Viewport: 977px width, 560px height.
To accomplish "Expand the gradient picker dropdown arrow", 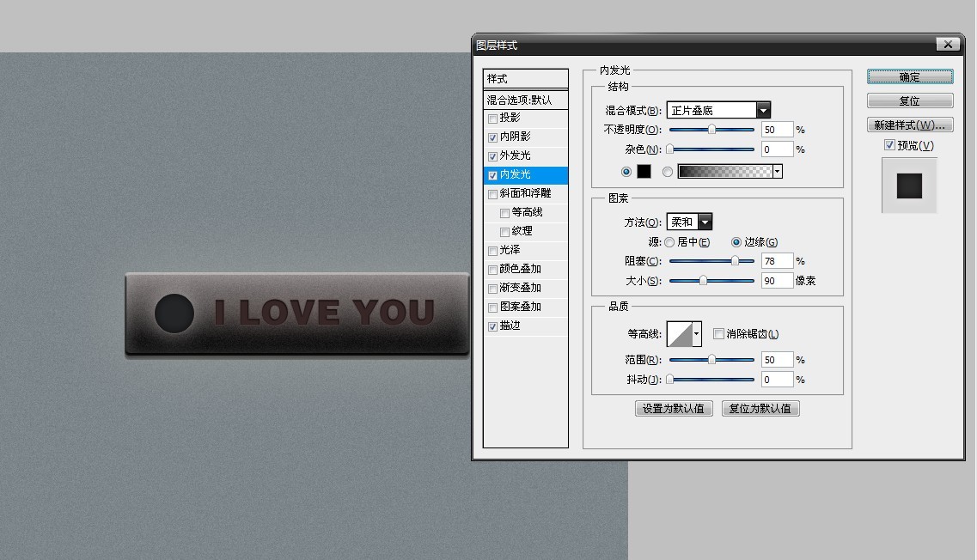I will click(x=778, y=172).
